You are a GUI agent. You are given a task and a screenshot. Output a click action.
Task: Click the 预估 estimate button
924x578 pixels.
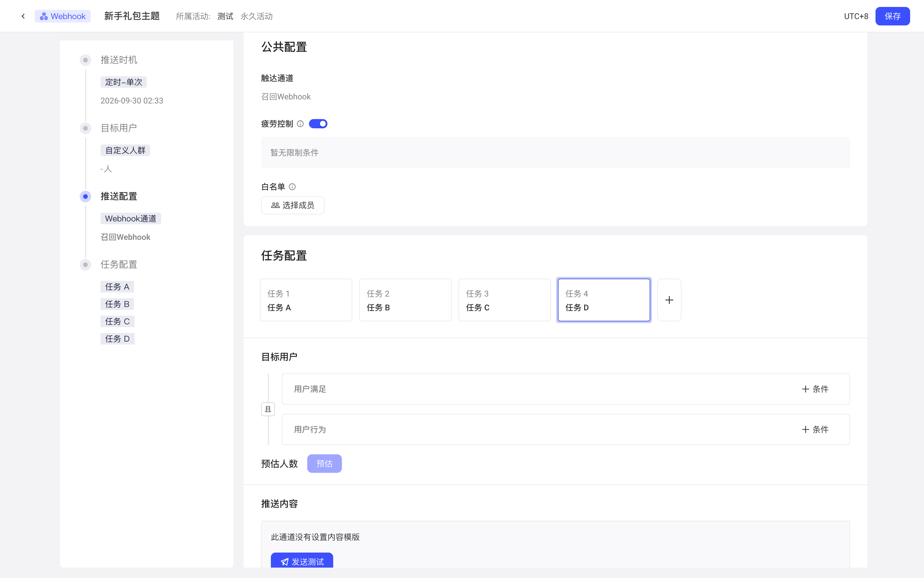[324, 464]
